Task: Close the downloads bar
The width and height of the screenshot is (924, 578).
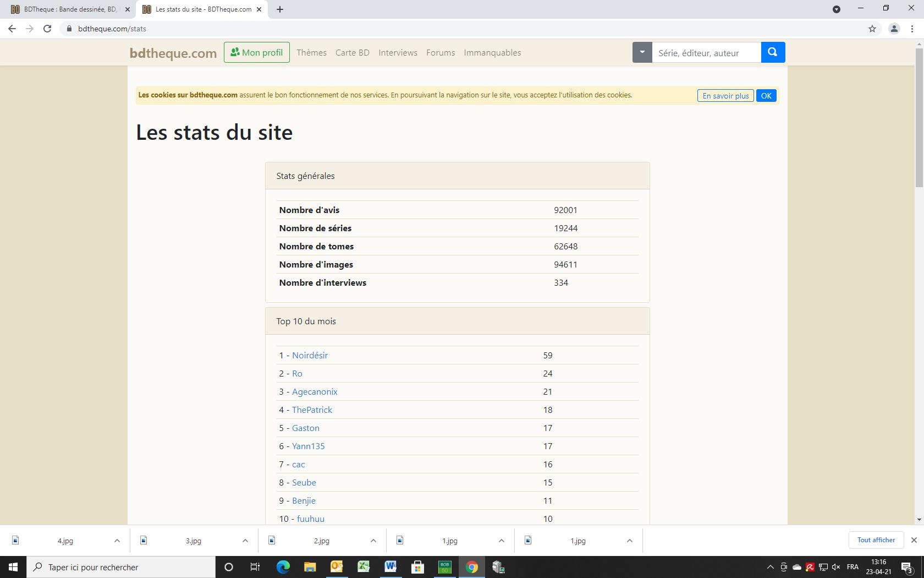Action: (x=914, y=540)
